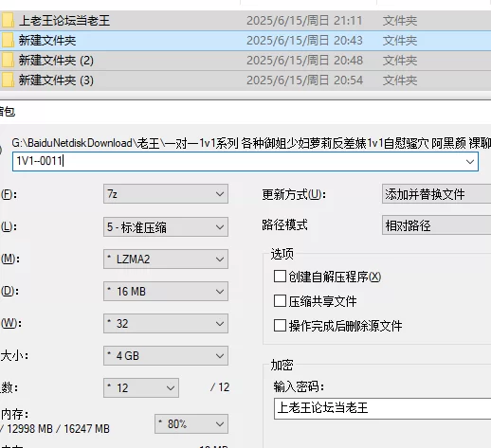Click the date 2025/6/15/周日 20:48

(304, 61)
